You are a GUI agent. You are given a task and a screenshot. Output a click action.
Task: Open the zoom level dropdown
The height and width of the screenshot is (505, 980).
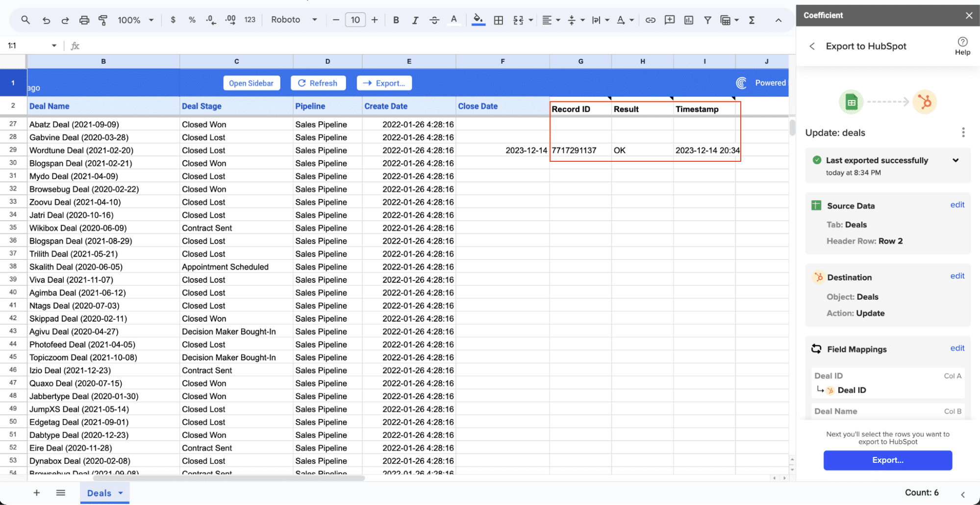(151, 20)
